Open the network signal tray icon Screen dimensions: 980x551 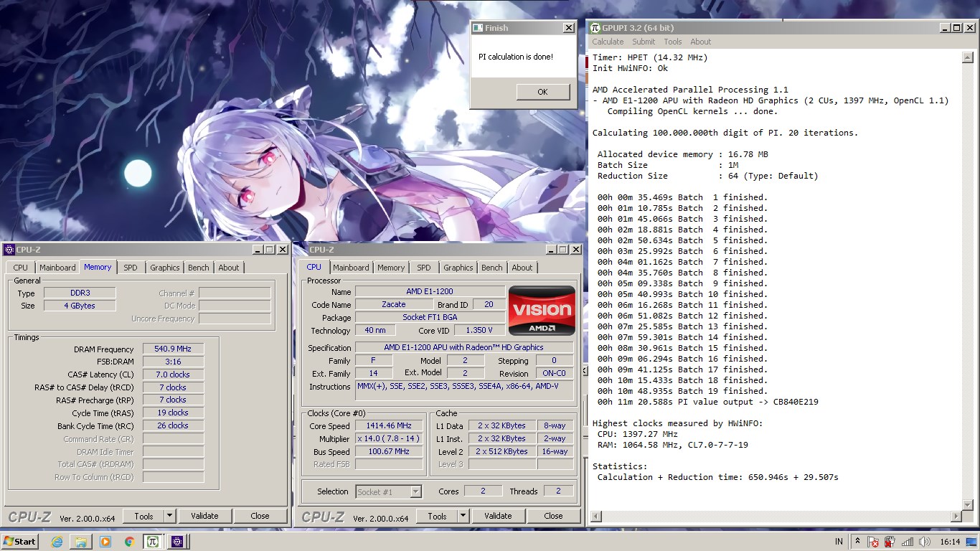908,542
